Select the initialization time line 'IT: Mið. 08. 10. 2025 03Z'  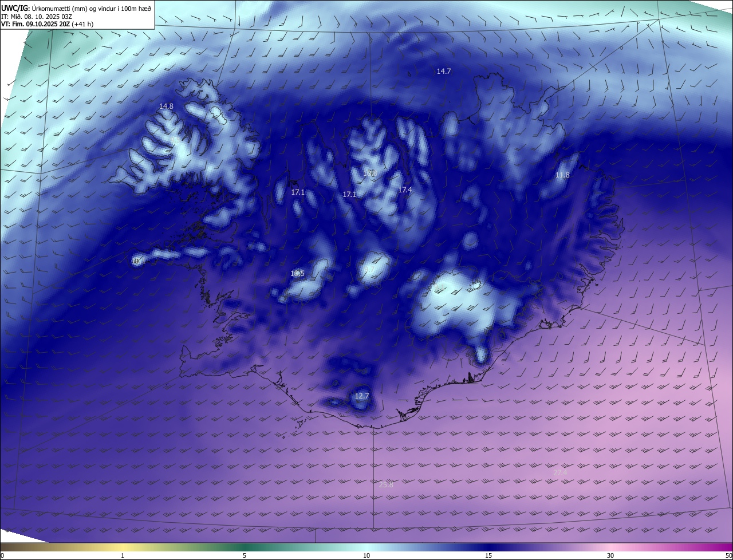37,16
